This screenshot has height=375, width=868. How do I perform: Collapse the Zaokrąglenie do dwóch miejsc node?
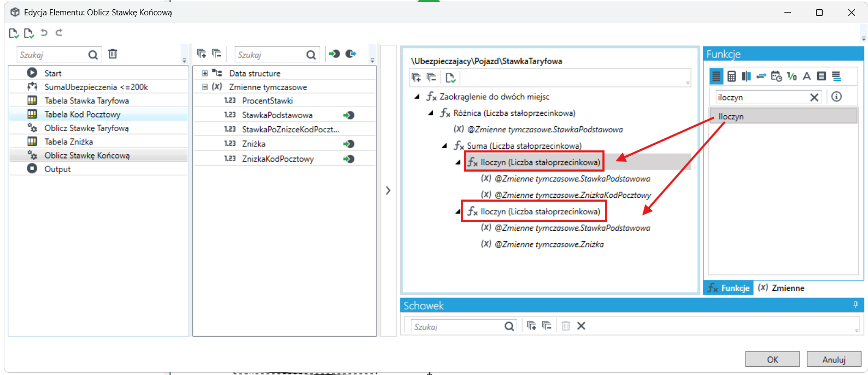click(x=417, y=97)
